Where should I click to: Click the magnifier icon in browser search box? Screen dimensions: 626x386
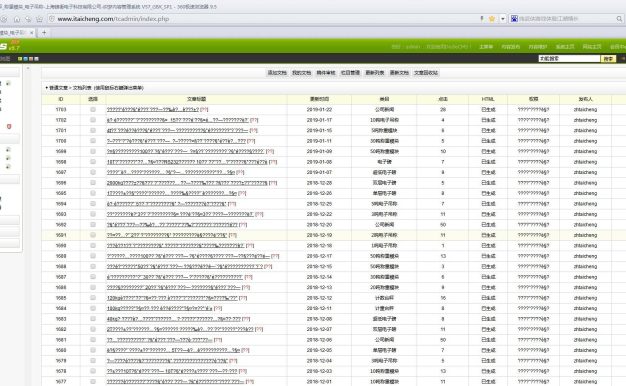(x=619, y=19)
